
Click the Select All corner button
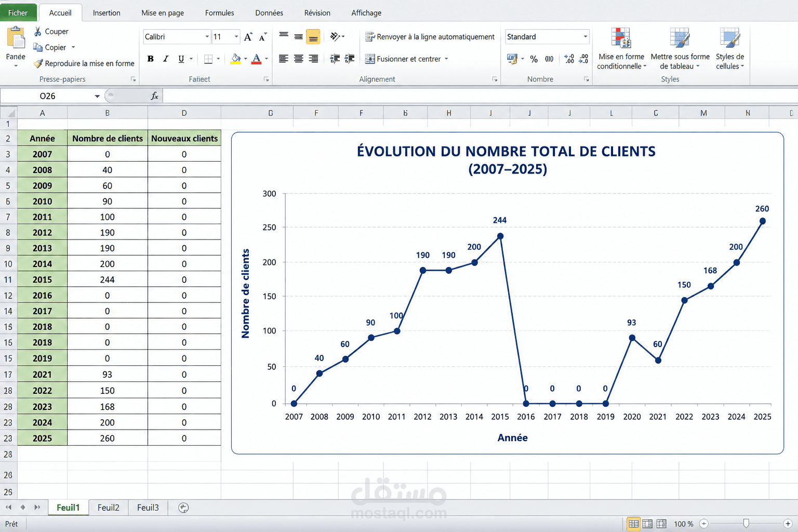click(8, 113)
